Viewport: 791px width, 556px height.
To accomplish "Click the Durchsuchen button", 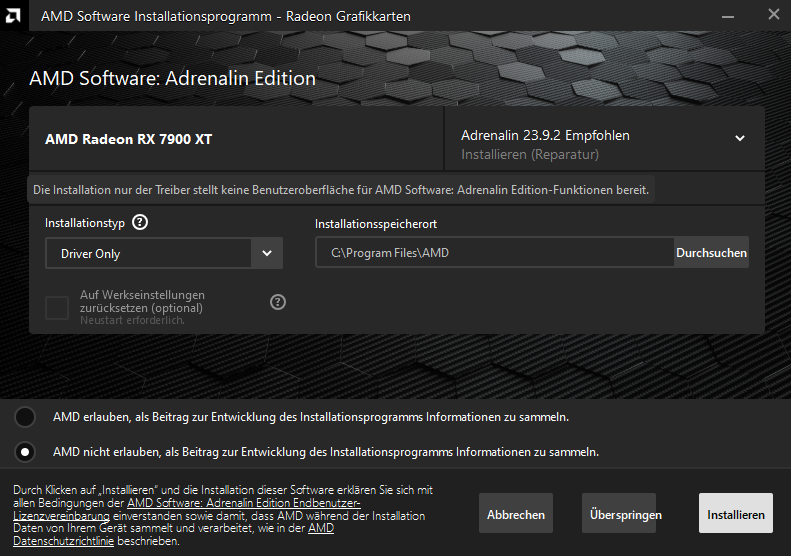I will [x=711, y=253].
